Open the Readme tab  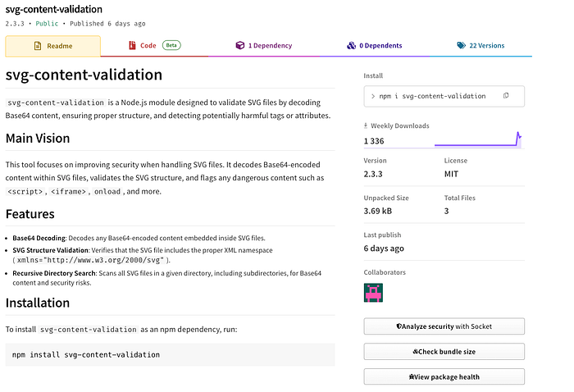pos(52,46)
